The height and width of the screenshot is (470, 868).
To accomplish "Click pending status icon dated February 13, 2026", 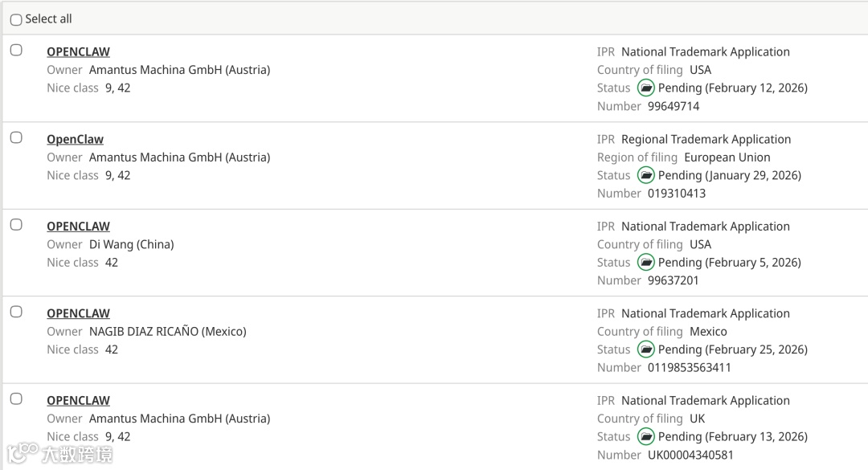I will click(646, 436).
